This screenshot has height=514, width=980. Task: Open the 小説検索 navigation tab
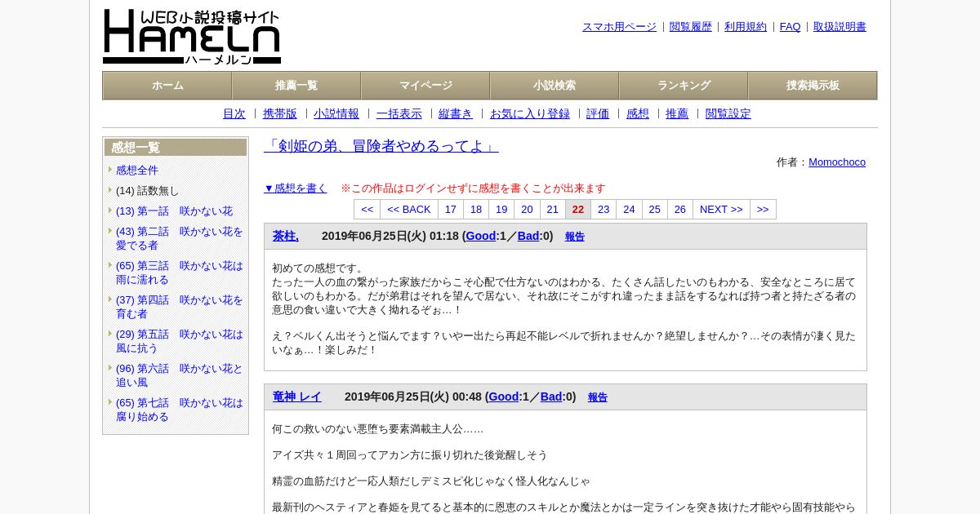(555, 86)
